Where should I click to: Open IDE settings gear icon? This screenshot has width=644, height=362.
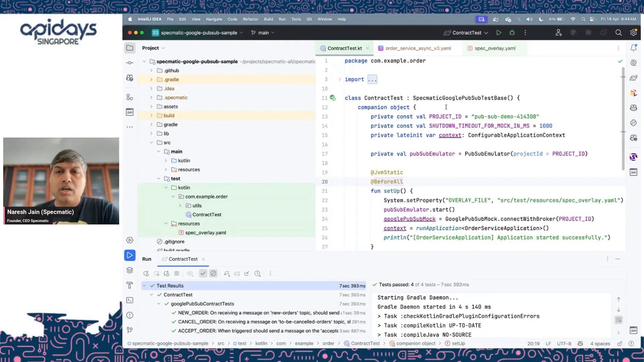633,33
